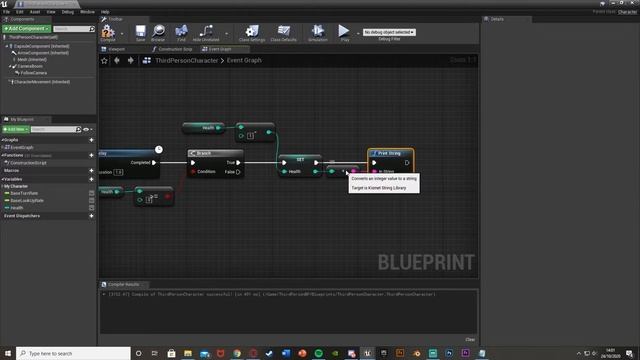Screen dimensions: 640x360
Task: Navigate forward with the right arrow in graph header
Action: tap(130, 60)
